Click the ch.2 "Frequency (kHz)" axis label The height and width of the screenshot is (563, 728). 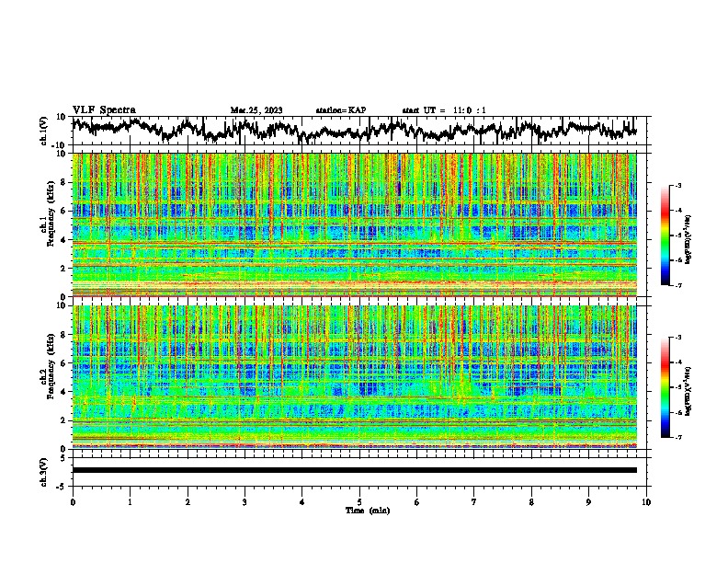click(51, 366)
